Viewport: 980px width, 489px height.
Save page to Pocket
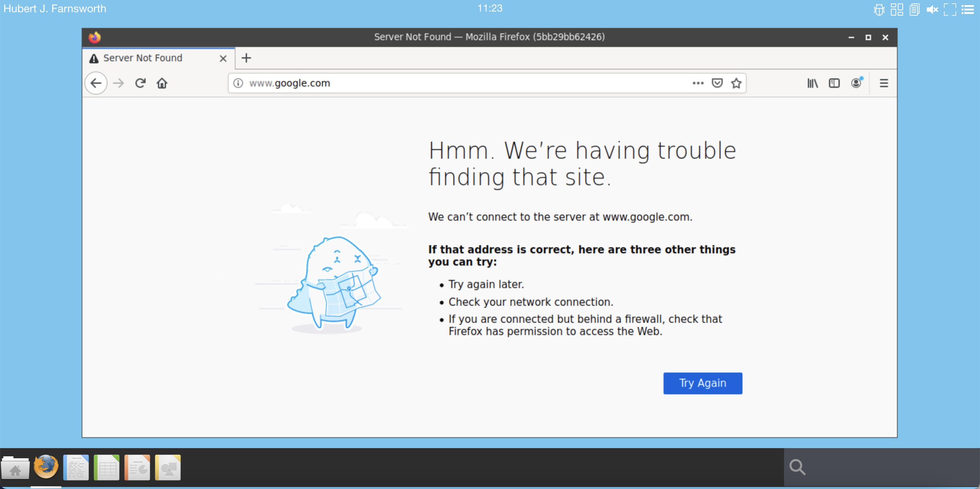717,83
